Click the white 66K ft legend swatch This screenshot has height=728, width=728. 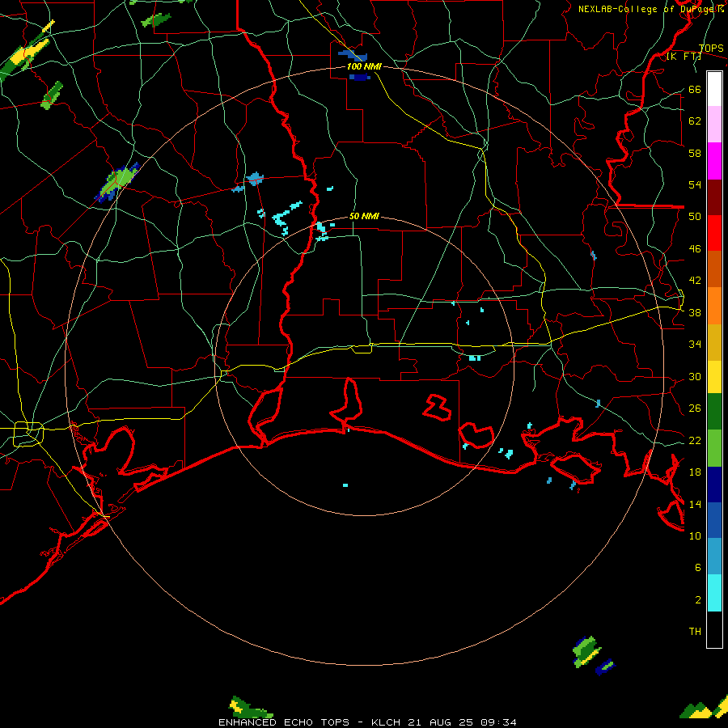[714, 89]
